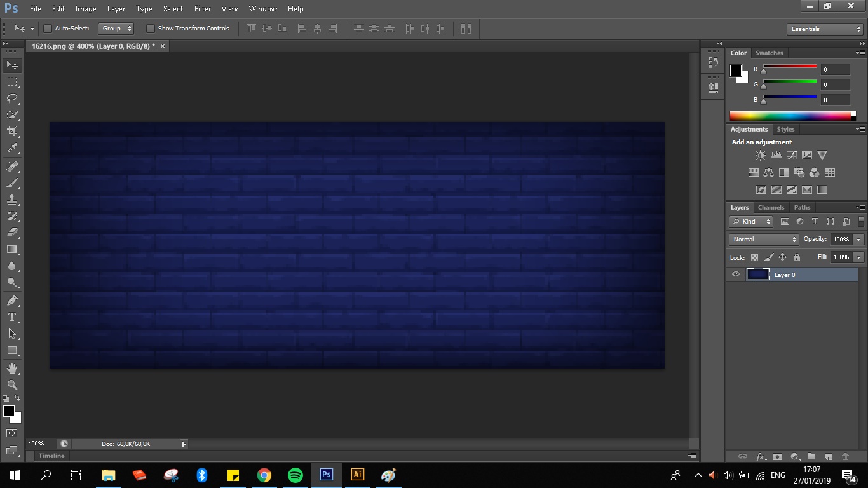Open the Essentials workspace dropdown
The image size is (868, 488).
[825, 29]
